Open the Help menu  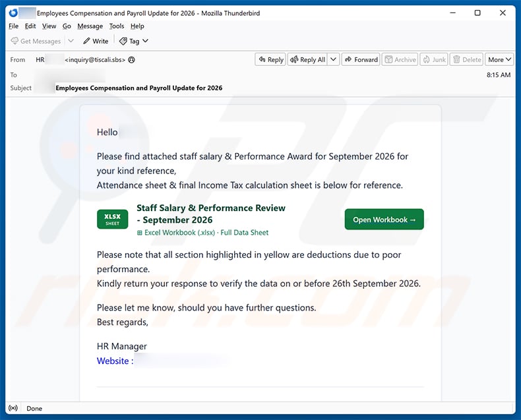(137, 26)
